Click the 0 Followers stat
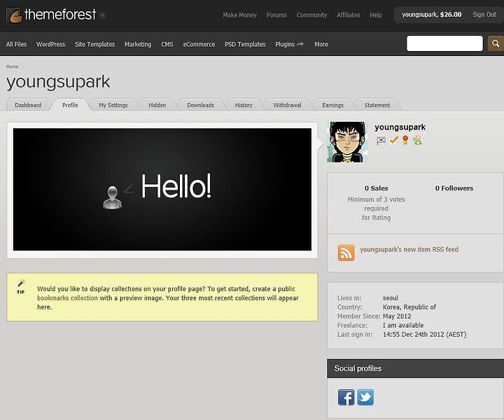 (x=454, y=188)
